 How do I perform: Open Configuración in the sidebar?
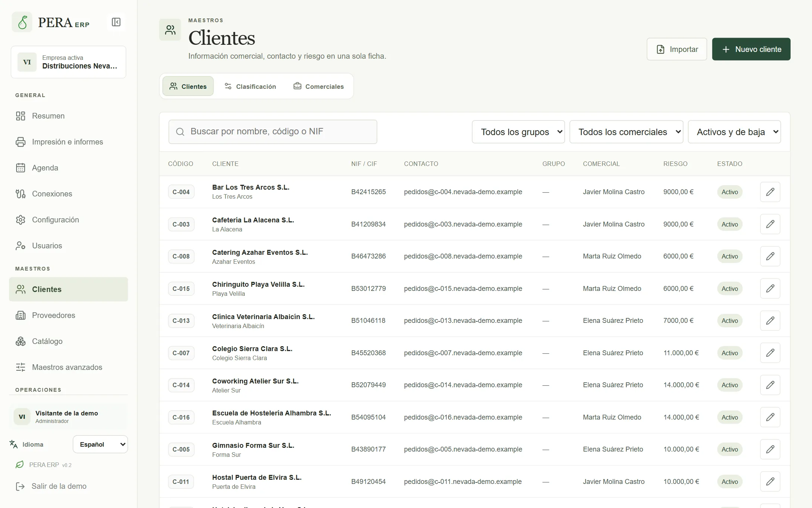68,220
